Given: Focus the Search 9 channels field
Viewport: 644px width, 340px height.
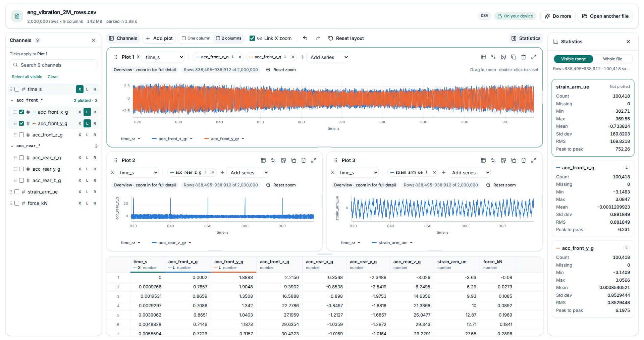Looking at the screenshot, I should tap(54, 65).
